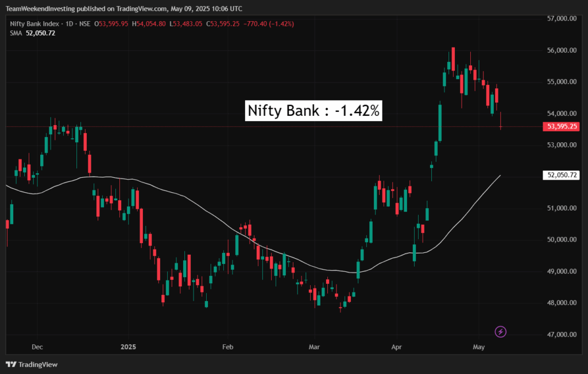Click the 53,000.00 price axis label
Viewport: 588px width, 374px height.
tap(562, 145)
